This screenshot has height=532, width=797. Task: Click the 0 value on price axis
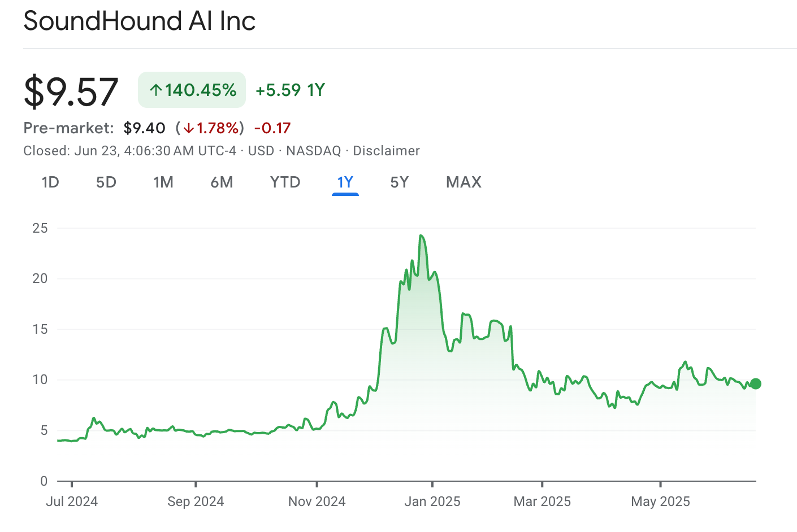[x=44, y=481]
